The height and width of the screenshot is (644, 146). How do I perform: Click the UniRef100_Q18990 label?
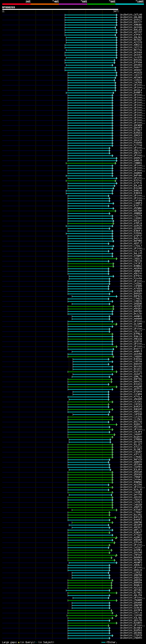(131, 228)
